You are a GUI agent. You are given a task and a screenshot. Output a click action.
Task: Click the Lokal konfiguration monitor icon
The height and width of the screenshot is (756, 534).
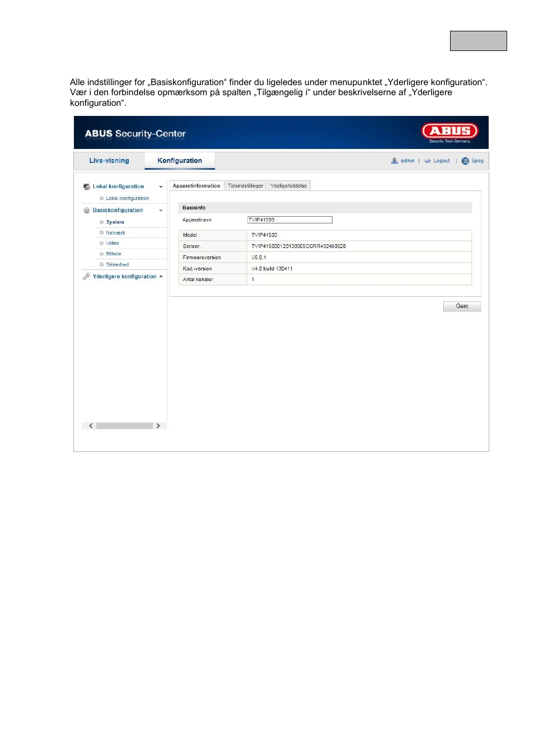pyautogui.click(x=87, y=186)
